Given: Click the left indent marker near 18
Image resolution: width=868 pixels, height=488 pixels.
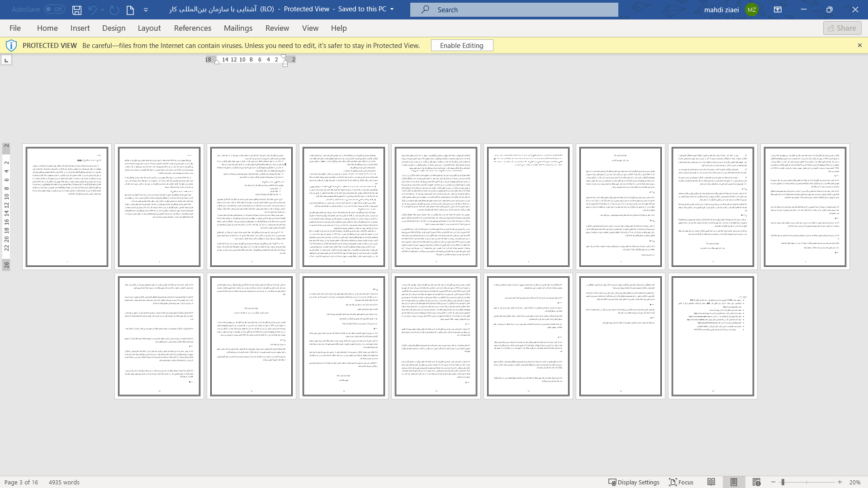Looking at the screenshot, I should coord(217,62).
